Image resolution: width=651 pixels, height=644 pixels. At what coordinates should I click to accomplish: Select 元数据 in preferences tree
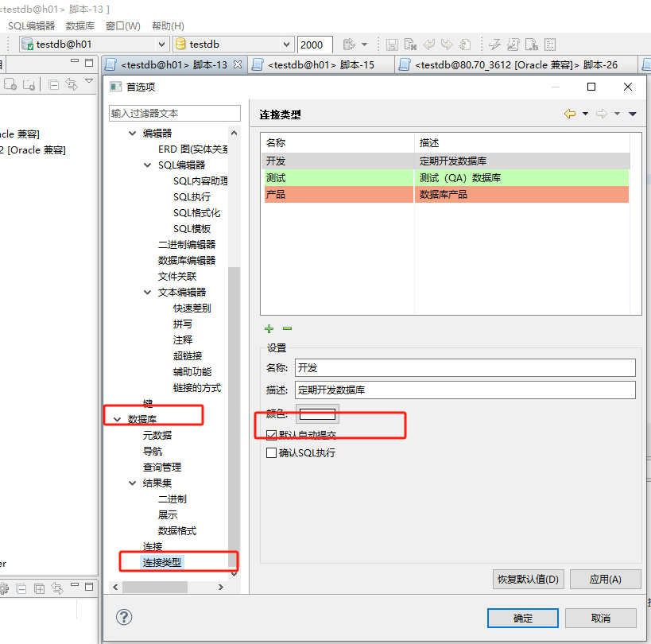(157, 435)
